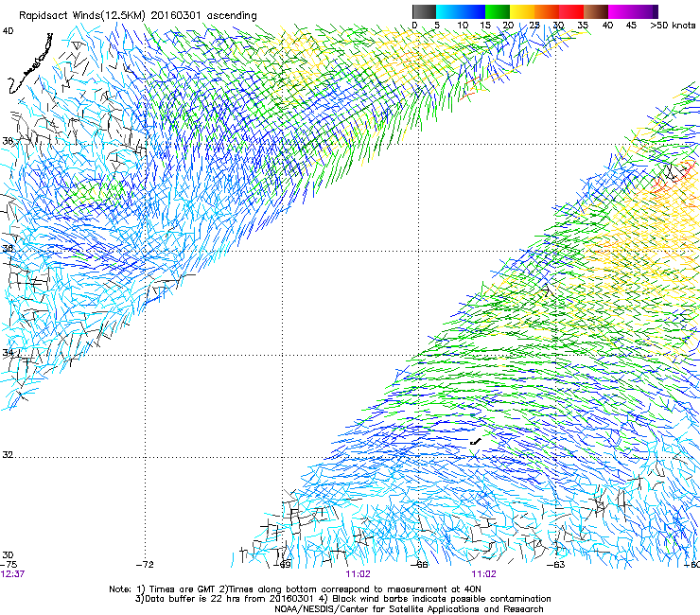This screenshot has height=615, width=700.
Task: Click the latitude label '36'
Action: [x=8, y=248]
